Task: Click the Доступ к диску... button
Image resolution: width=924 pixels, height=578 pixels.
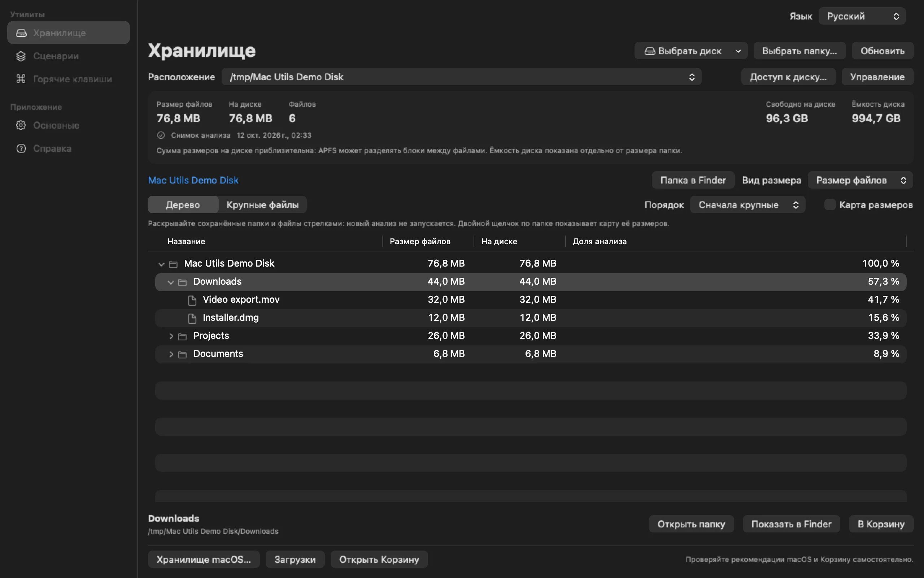Action: coord(788,77)
